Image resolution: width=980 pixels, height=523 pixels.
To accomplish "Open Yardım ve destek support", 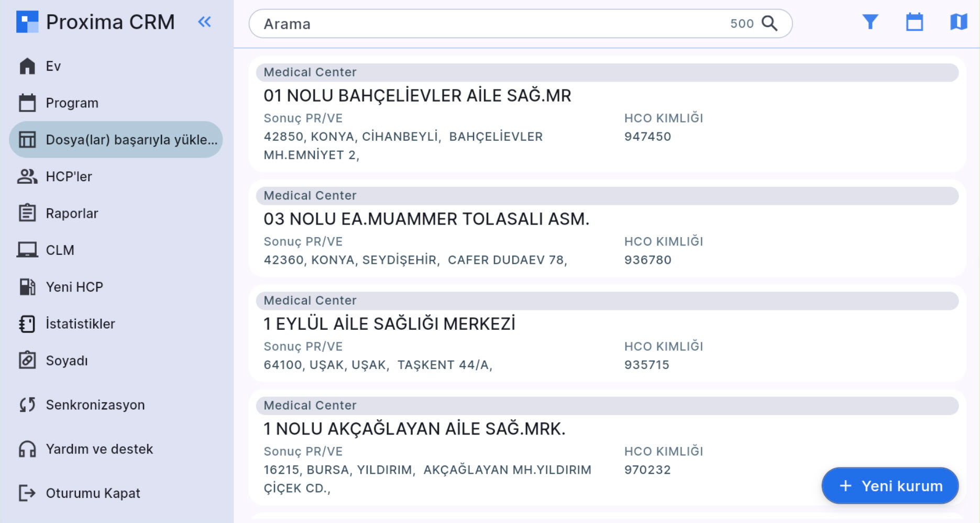I will [x=99, y=449].
